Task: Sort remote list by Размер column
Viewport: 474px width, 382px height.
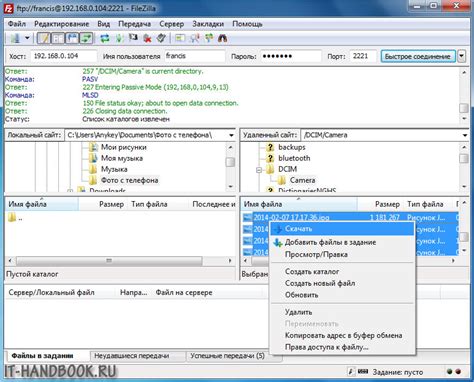Action: (x=380, y=204)
